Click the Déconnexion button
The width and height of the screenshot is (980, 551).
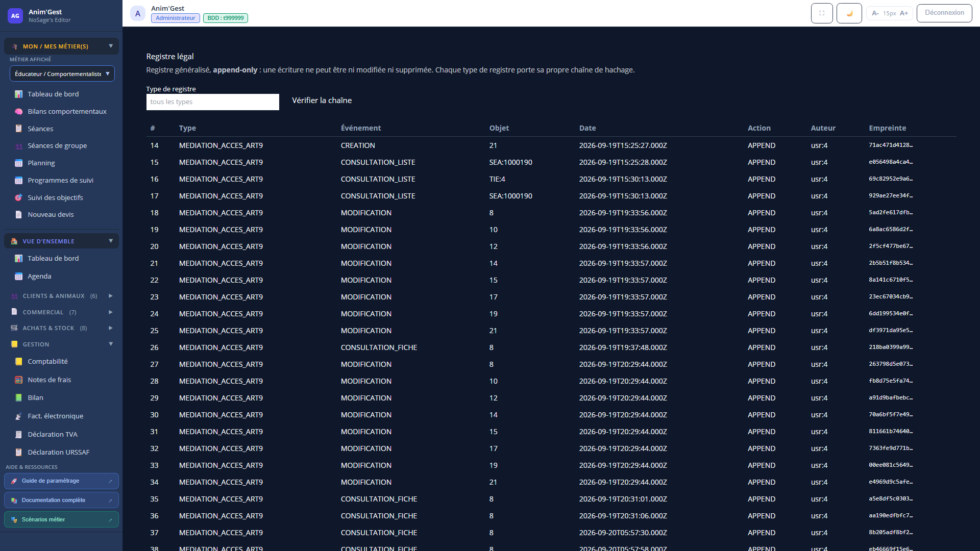(944, 13)
